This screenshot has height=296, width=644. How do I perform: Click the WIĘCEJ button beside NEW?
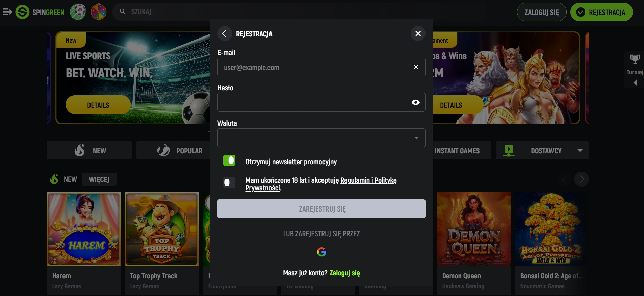pos(99,179)
